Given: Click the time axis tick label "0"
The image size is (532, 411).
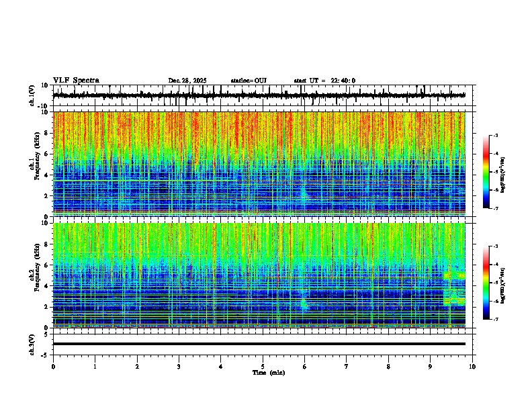Looking at the screenshot, I should tap(53, 367).
